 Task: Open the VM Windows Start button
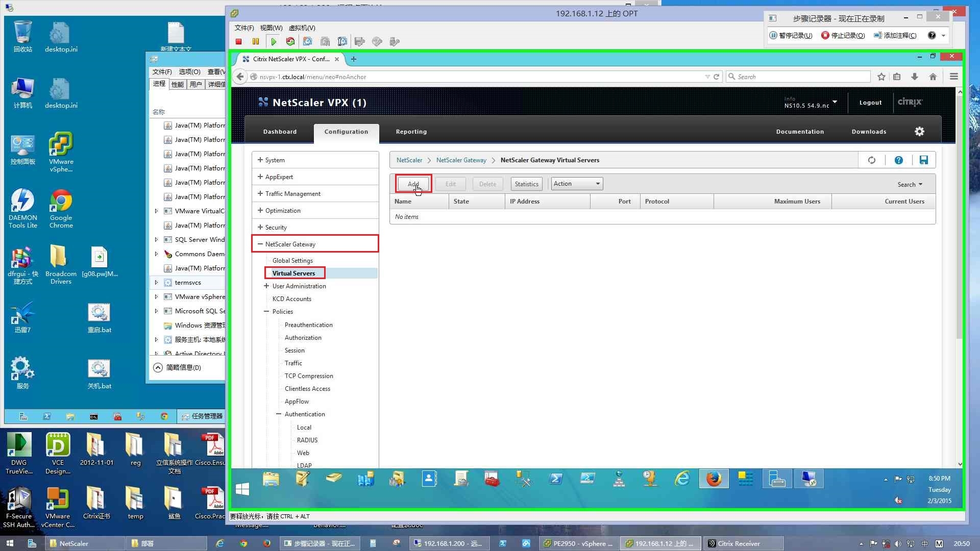[242, 489]
